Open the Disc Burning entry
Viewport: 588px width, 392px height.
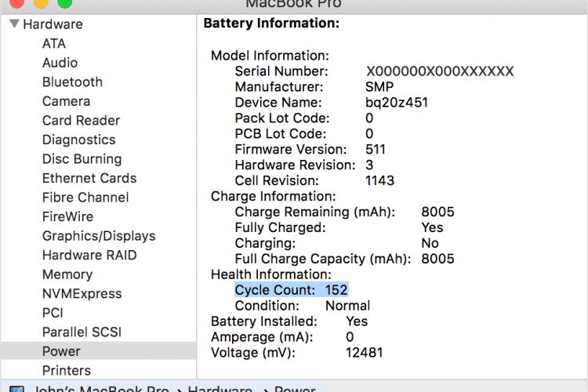click(82, 159)
